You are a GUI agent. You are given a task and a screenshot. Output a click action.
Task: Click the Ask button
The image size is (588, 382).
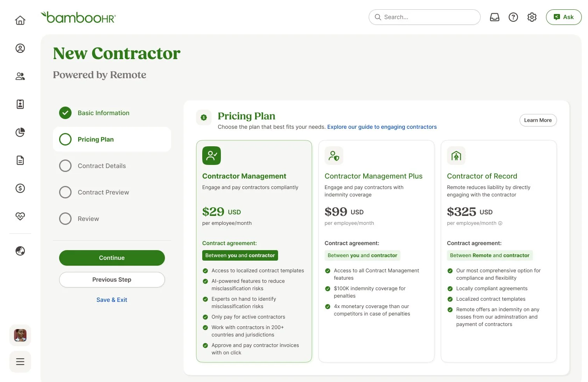564,17
